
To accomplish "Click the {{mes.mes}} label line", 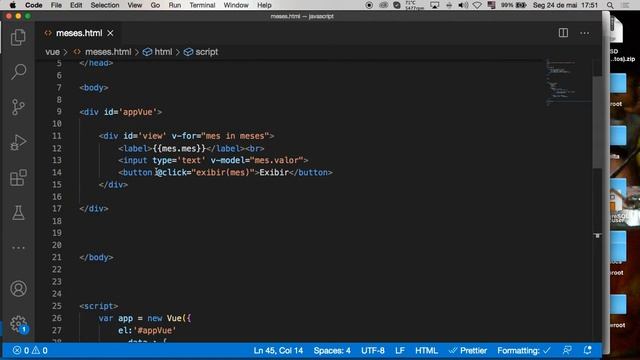I will 191,148.
